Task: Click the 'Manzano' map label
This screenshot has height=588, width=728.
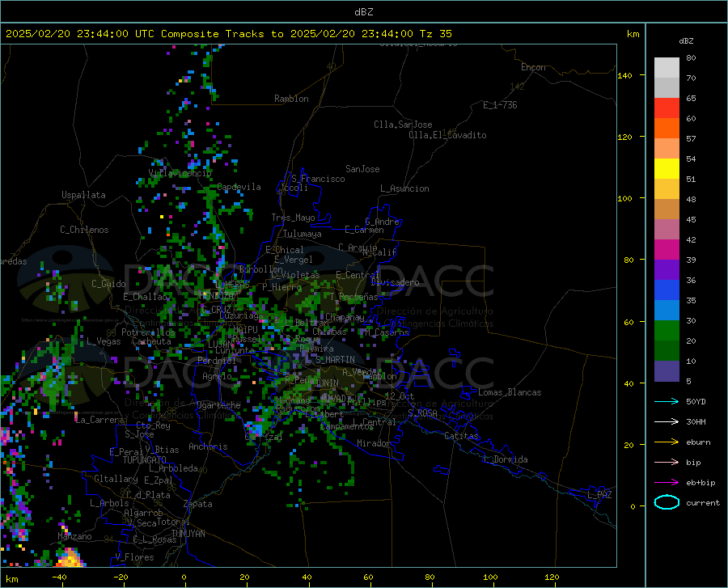Action: pyautogui.click(x=74, y=536)
